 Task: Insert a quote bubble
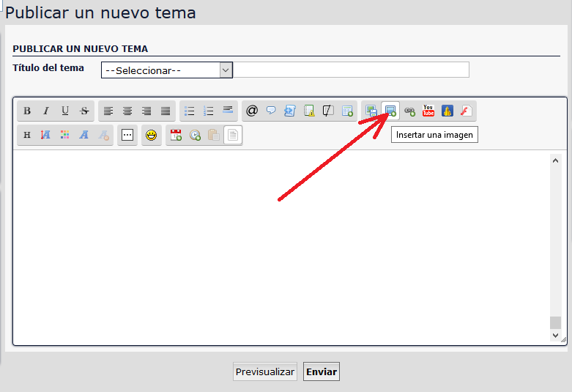click(x=271, y=111)
